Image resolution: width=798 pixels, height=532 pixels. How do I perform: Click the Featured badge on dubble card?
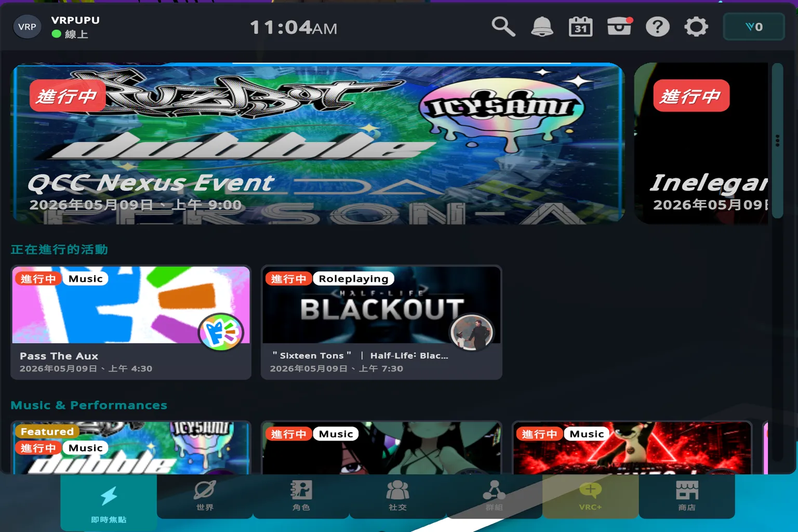point(47,431)
